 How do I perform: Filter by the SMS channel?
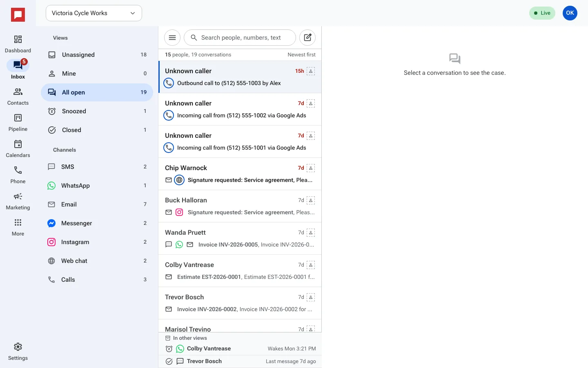(x=97, y=167)
